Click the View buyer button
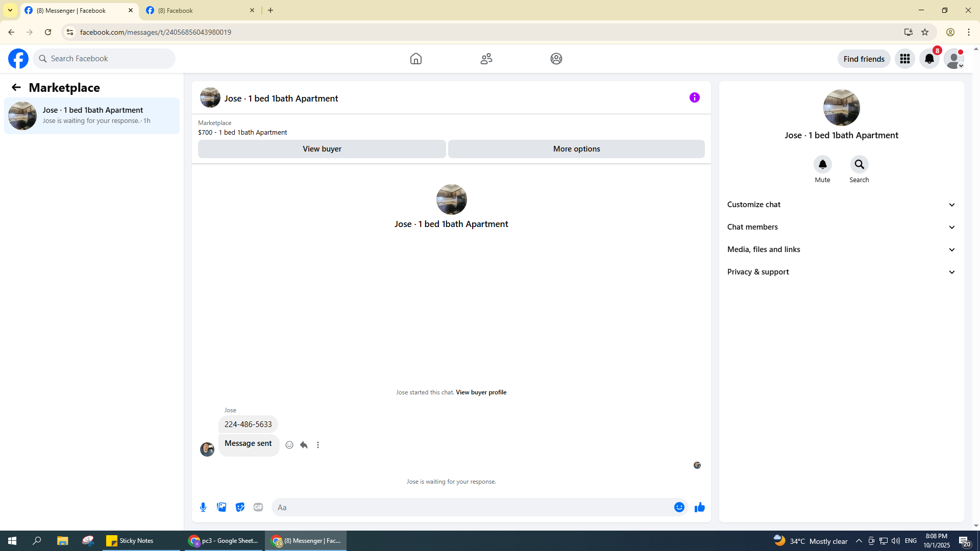The height and width of the screenshot is (551, 980). [322, 149]
